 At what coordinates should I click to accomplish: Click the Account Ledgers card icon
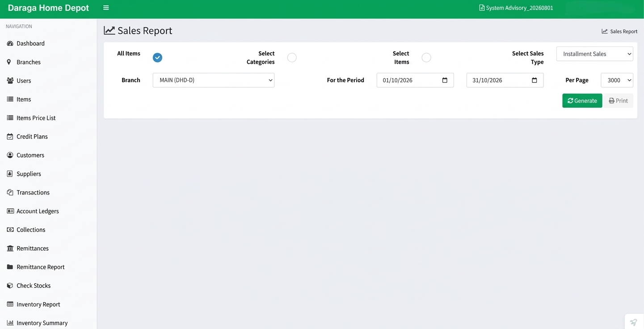click(10, 211)
